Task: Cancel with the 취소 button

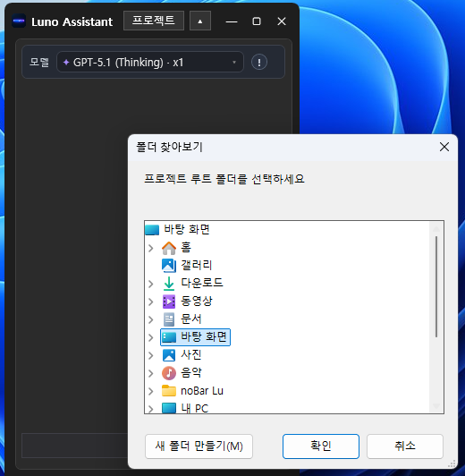Action: point(405,446)
